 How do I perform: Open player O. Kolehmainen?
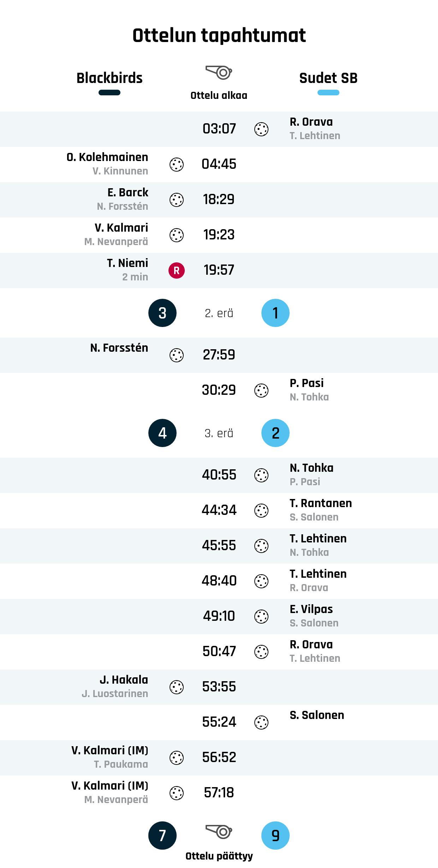pyautogui.click(x=107, y=157)
